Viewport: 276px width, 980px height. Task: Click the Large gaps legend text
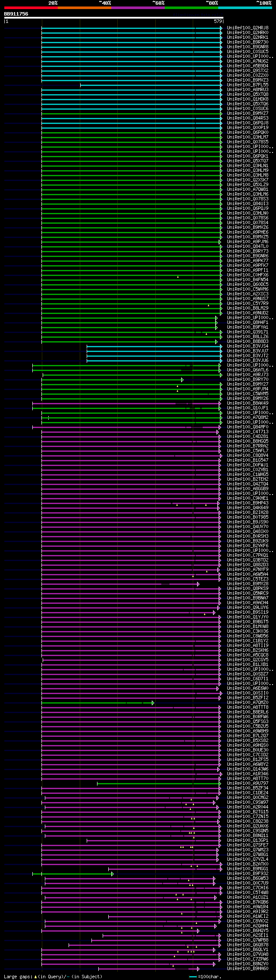[x=53, y=977]
